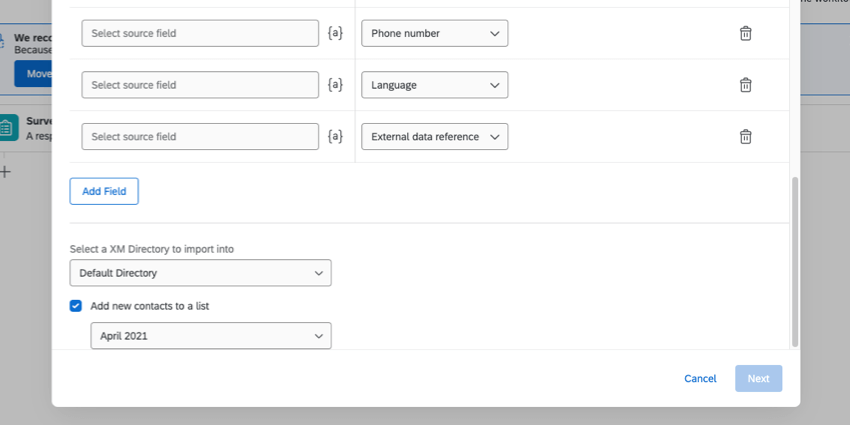850x425 pixels.
Task: Remove the External data reference row
Action: click(x=745, y=137)
